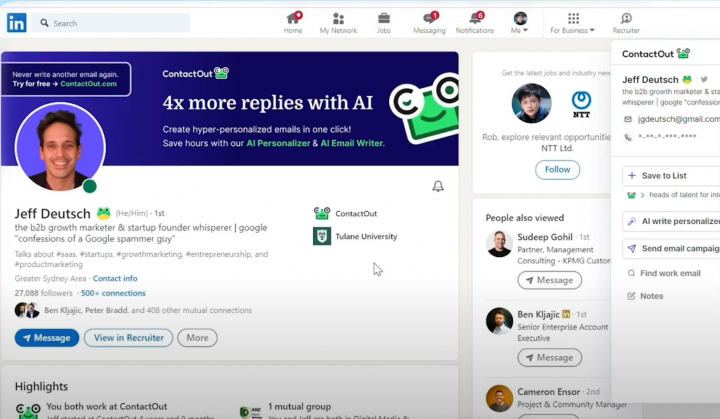This screenshot has width=720, height=419.
Task: Click the LinkedIn logo icon
Action: (x=16, y=22)
